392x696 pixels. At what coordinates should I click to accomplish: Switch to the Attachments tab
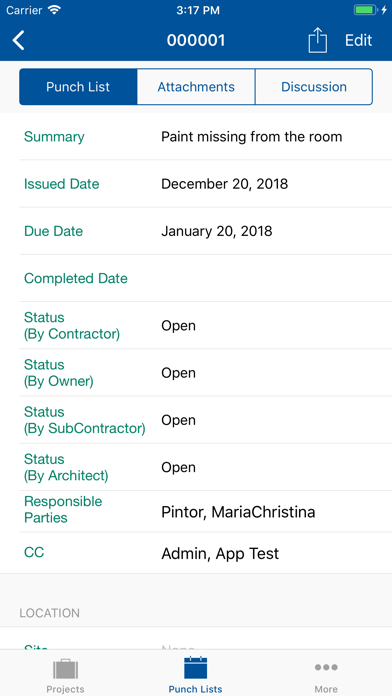click(196, 87)
